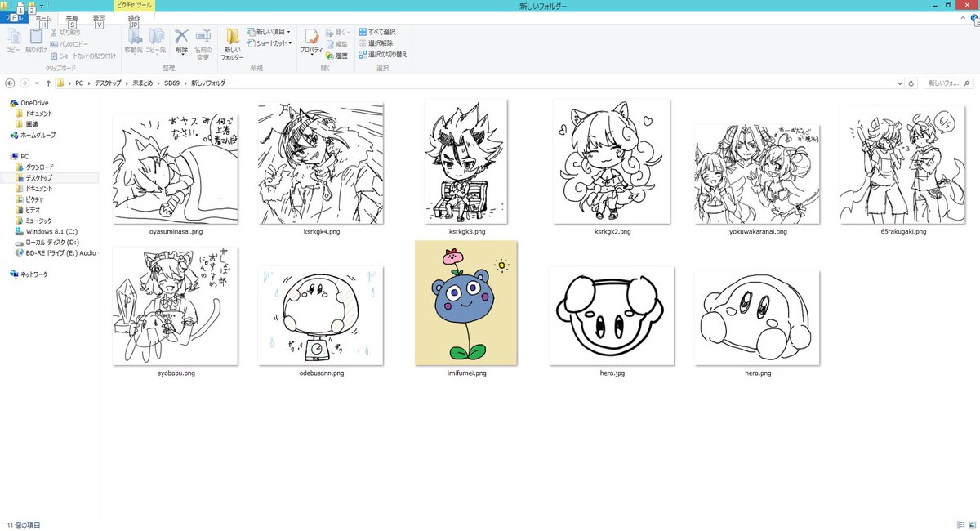Click the folder search input field
The image size is (980, 531).
(x=951, y=83)
